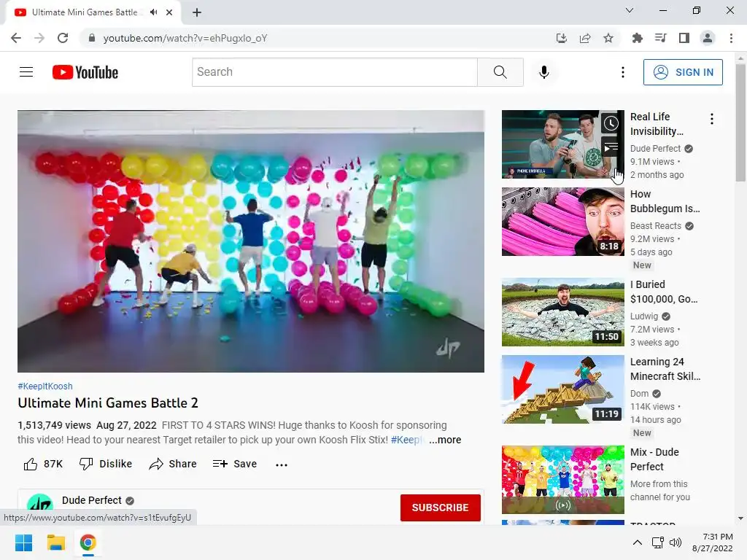Focus the YouTube Search input field

[x=334, y=72]
